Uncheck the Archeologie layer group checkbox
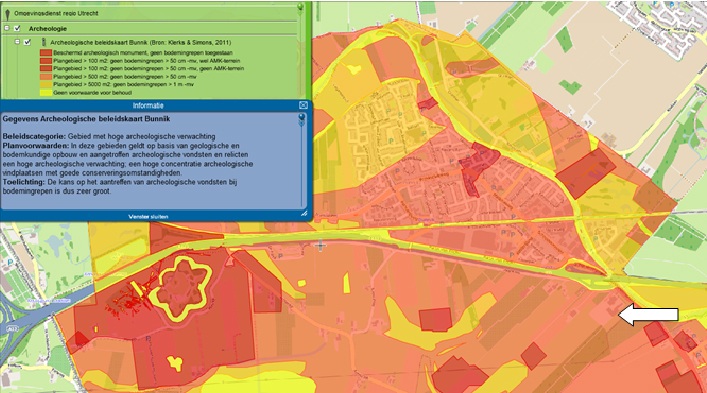707x393 pixels. [x=18, y=28]
